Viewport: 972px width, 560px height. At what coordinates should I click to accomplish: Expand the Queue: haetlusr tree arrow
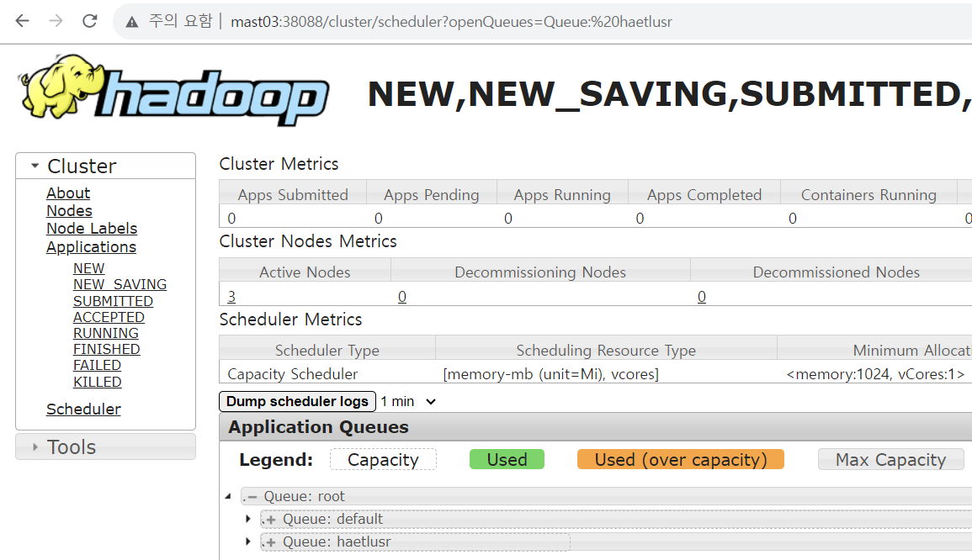click(248, 542)
